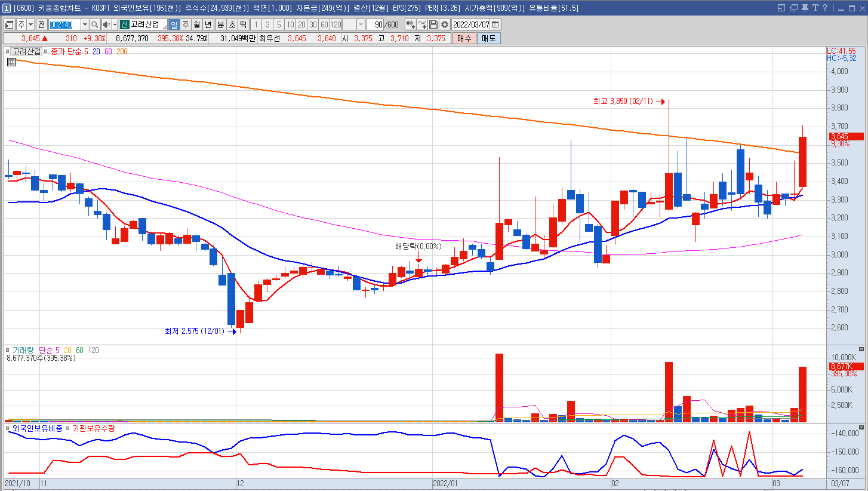Select tick 틱 chart period
Screen dimensions: 868x491
tap(243, 24)
